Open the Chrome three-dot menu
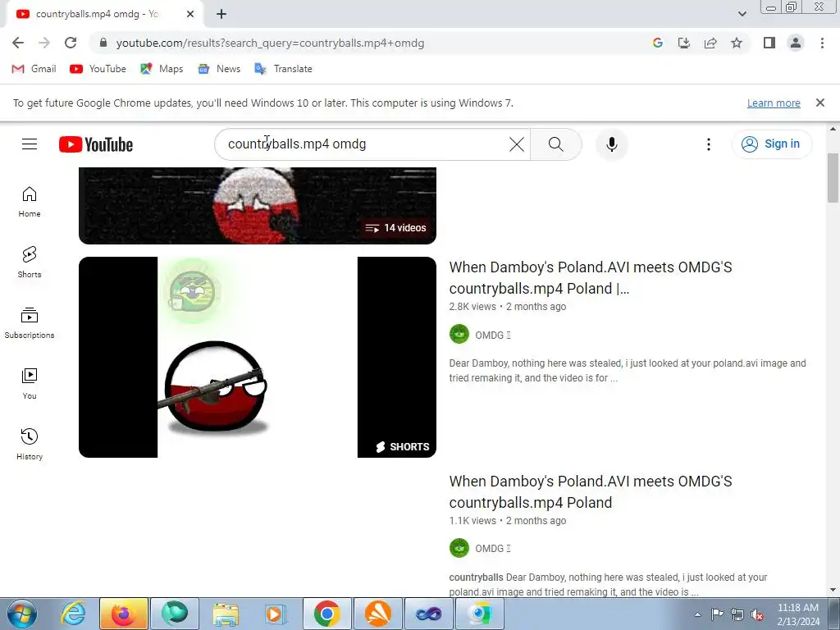 (x=822, y=43)
